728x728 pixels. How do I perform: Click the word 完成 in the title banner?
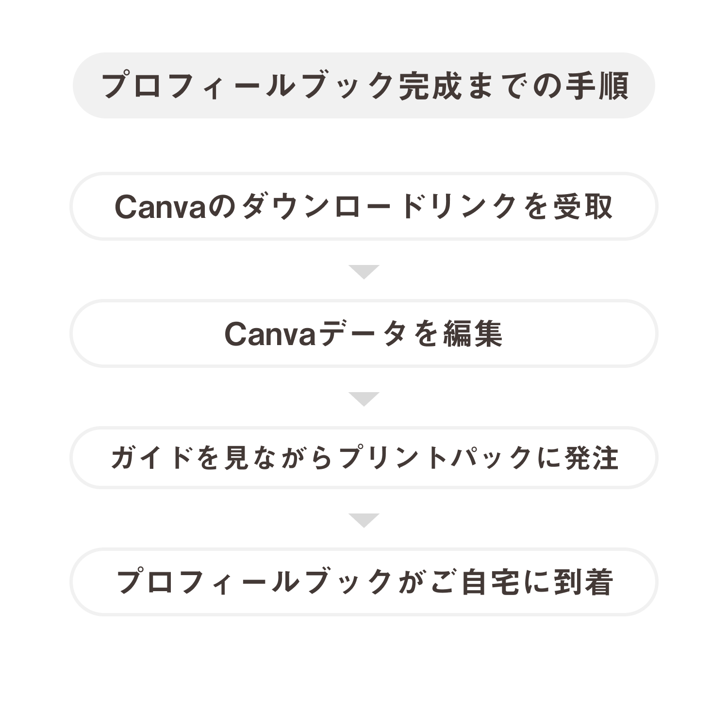[x=430, y=86]
